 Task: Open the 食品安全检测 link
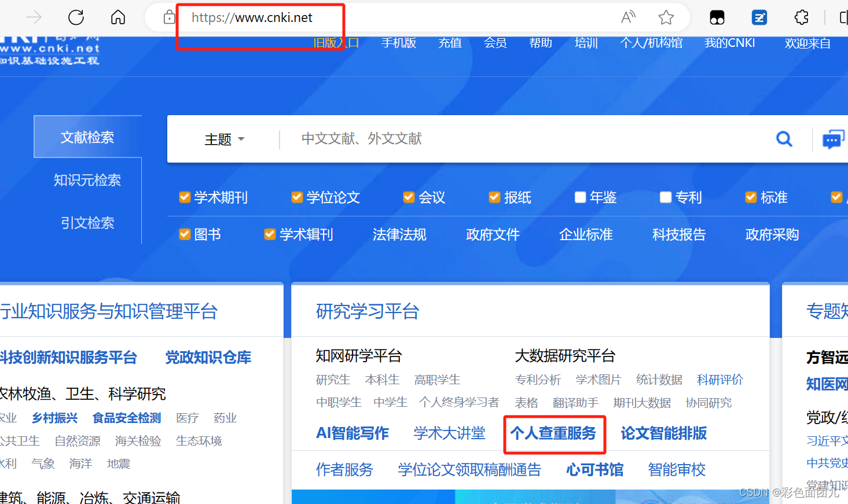click(x=127, y=418)
